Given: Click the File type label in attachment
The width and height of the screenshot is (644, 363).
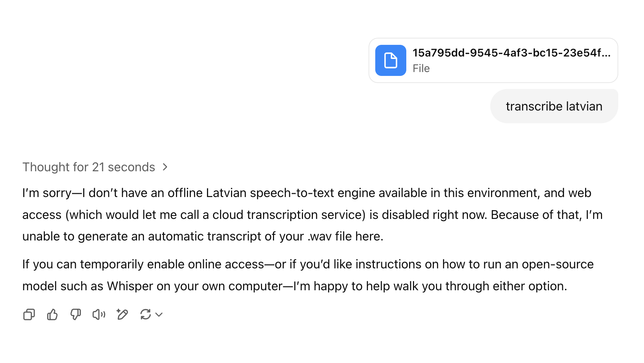Looking at the screenshot, I should click(x=421, y=69).
